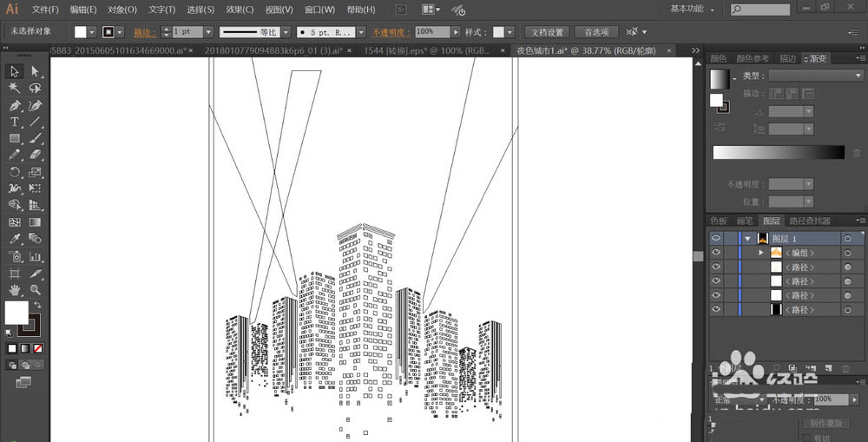868x442 pixels.
Task: Select the Shape Builder tool
Action: point(15,205)
